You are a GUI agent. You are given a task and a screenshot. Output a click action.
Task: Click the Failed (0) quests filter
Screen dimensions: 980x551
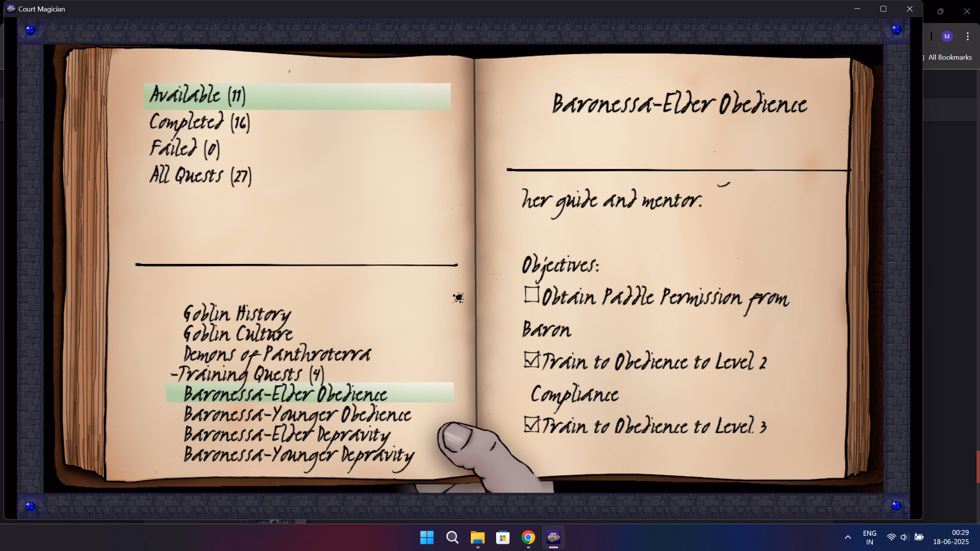click(x=184, y=148)
